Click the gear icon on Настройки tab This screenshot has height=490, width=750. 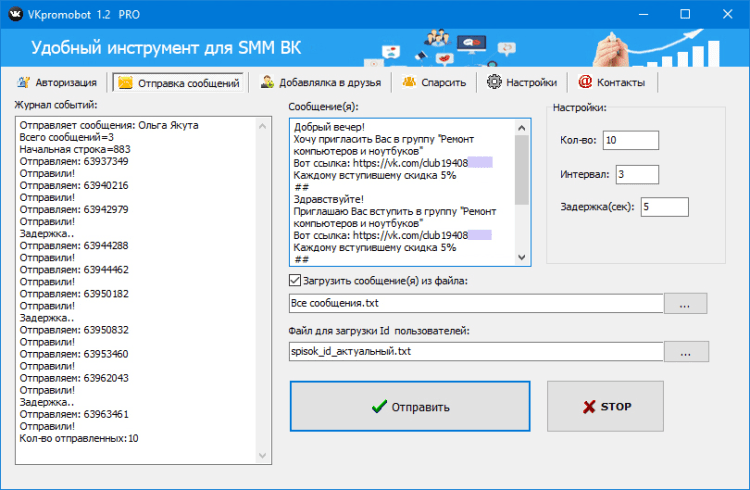coord(494,83)
